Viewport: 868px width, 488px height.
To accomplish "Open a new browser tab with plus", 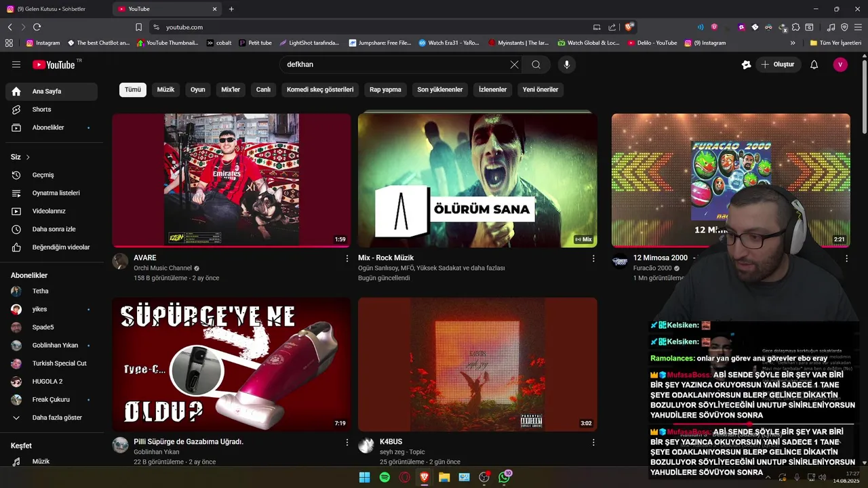I will 231,9.
